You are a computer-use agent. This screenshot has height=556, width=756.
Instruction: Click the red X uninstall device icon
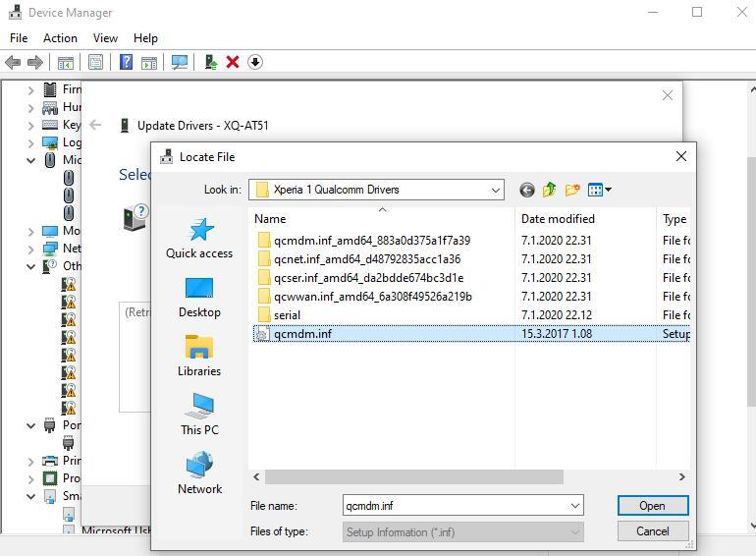[233, 62]
